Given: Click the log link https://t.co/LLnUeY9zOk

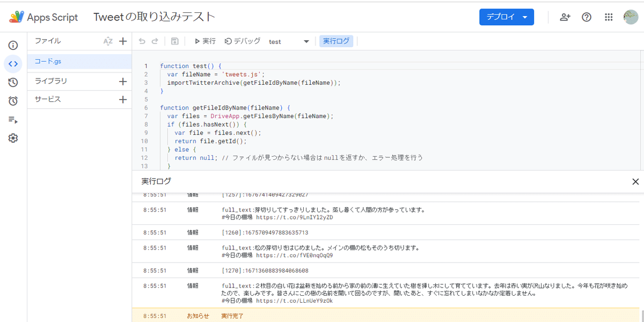Looking at the screenshot, I should (294, 301).
